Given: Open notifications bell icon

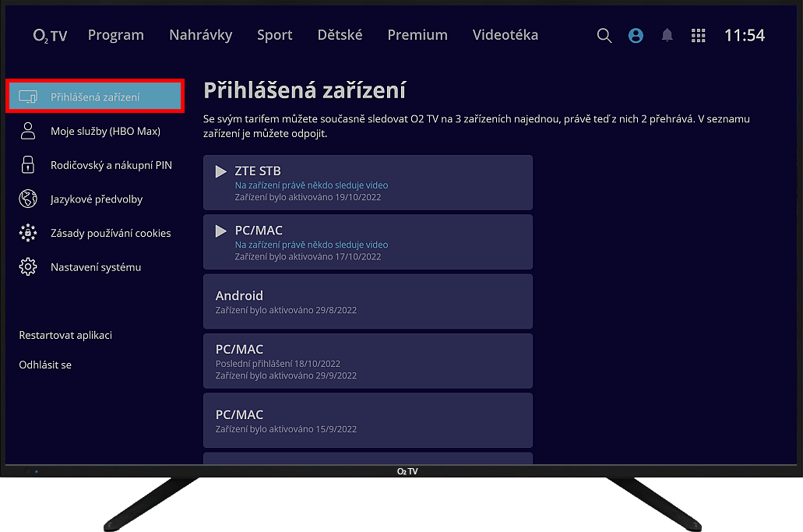Looking at the screenshot, I should [667, 36].
